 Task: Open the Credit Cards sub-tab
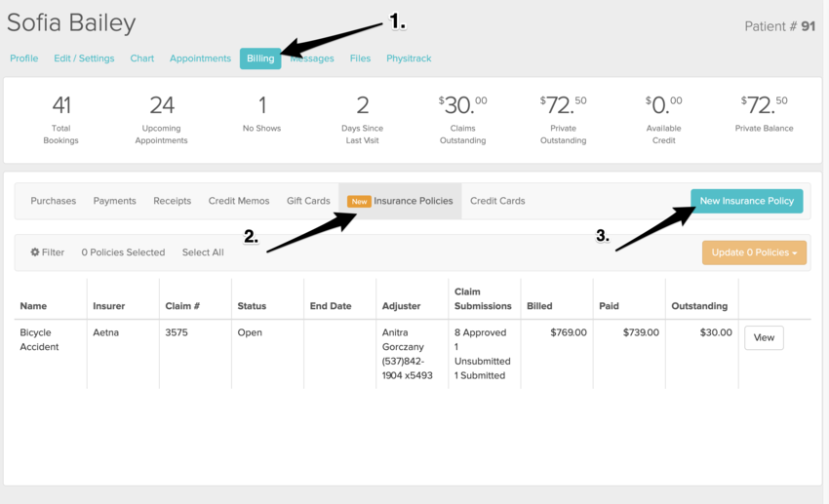point(497,201)
